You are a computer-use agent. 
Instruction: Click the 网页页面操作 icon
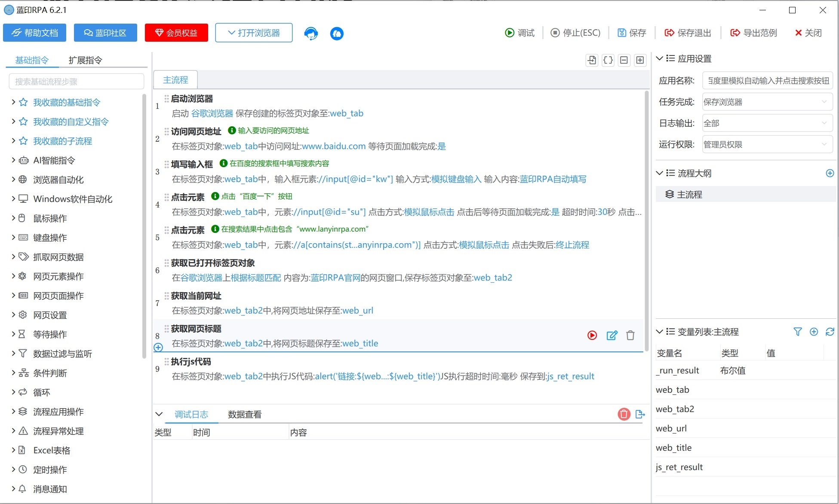point(23,296)
